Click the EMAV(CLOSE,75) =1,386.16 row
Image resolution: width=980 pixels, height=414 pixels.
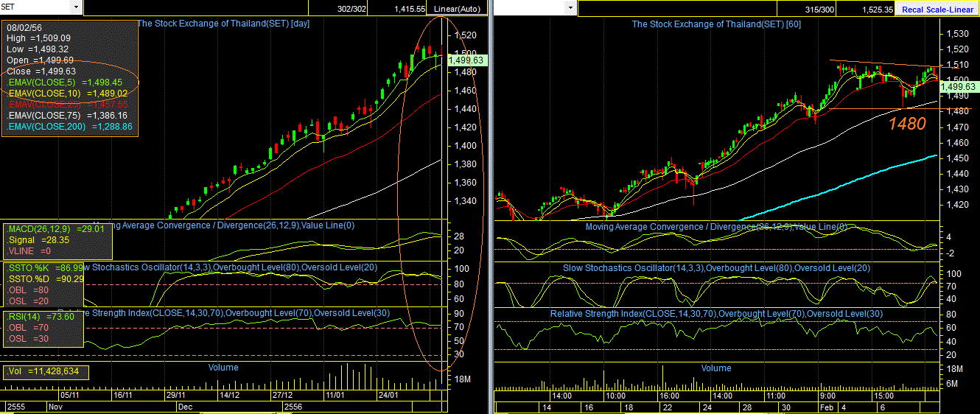67,116
